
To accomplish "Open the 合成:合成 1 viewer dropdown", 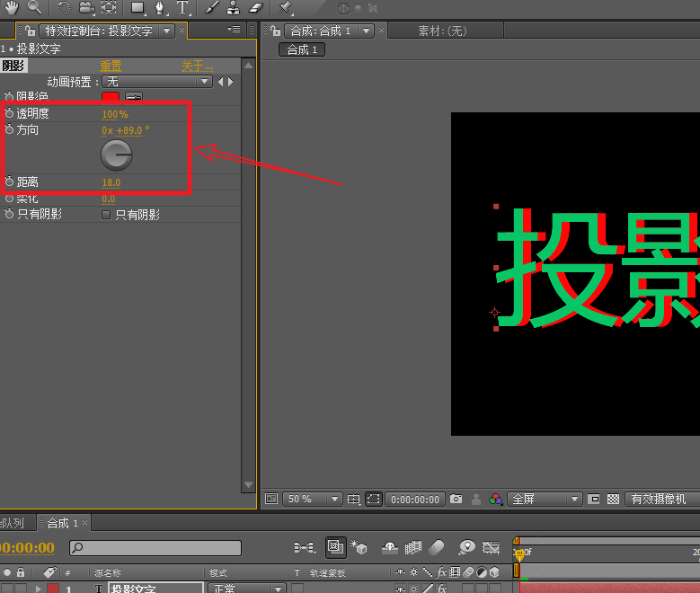I will [366, 31].
